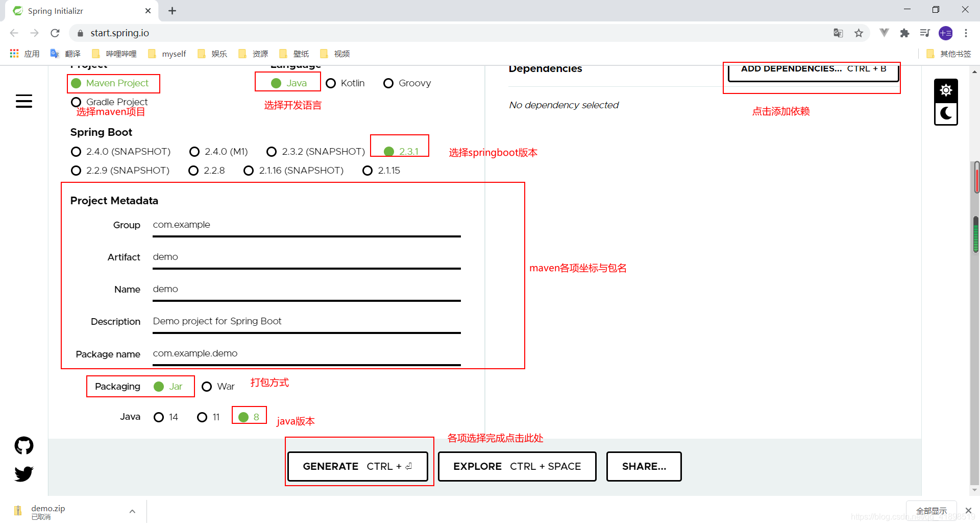
Task: Click the browser forward arrow
Action: (35, 33)
